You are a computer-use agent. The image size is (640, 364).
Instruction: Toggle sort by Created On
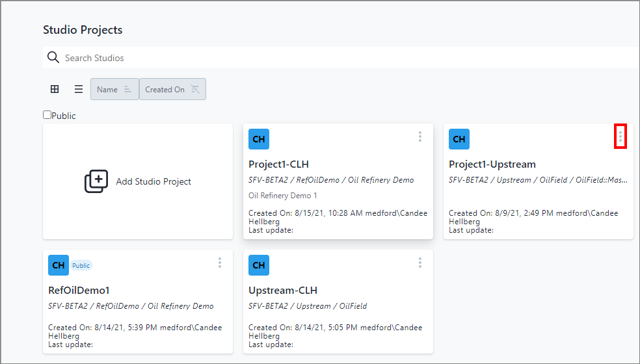[x=172, y=90]
